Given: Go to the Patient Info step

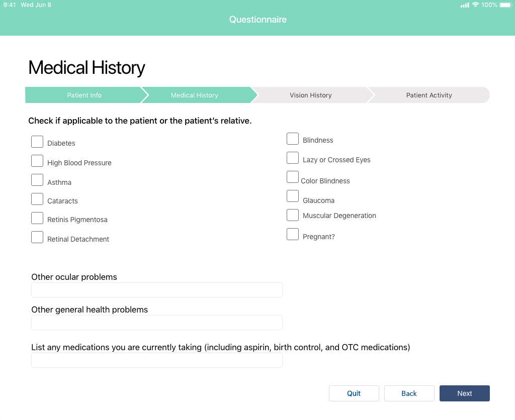Looking at the screenshot, I should coord(84,95).
